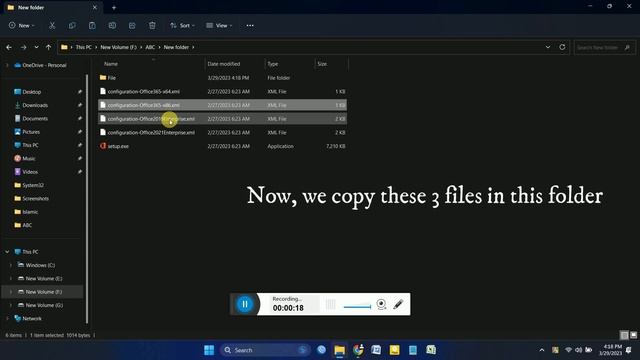Click the Search New folder box
640x360 pixels.
[x=604, y=47]
